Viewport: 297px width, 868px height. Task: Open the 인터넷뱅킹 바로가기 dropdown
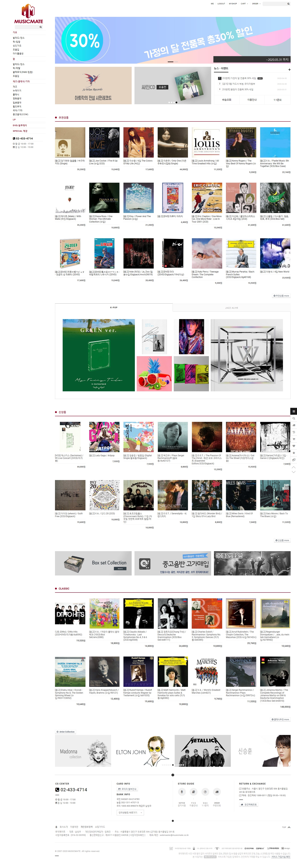click(x=130, y=812)
